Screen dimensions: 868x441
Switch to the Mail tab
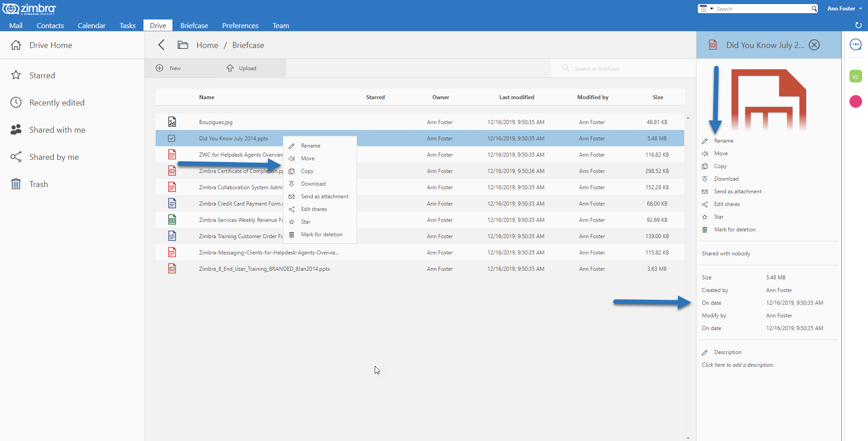coord(16,25)
